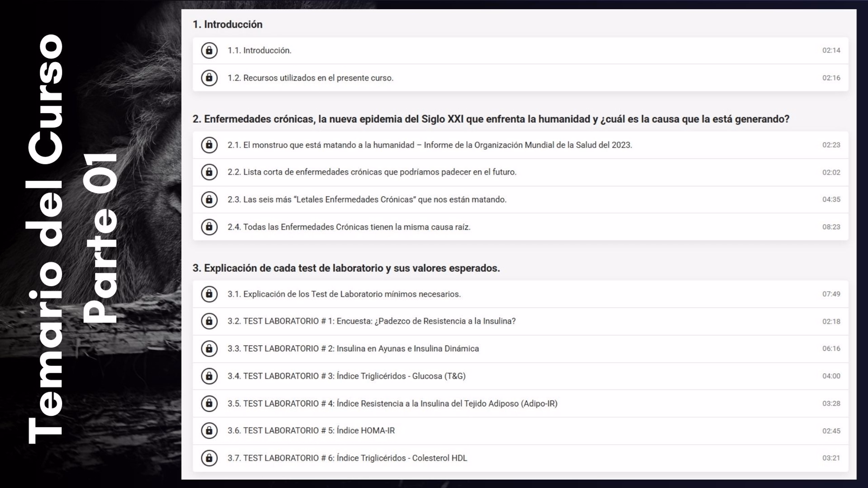Click the lock icon for TEST LABORATORIO # 4
Viewport: 868px width, 488px height.
tap(209, 403)
